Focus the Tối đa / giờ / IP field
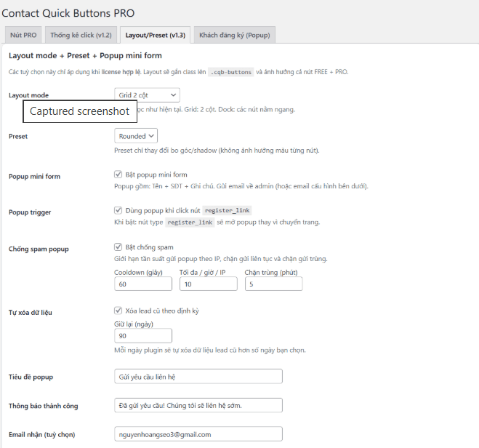Screen dimensions: 479x448 click(x=208, y=284)
